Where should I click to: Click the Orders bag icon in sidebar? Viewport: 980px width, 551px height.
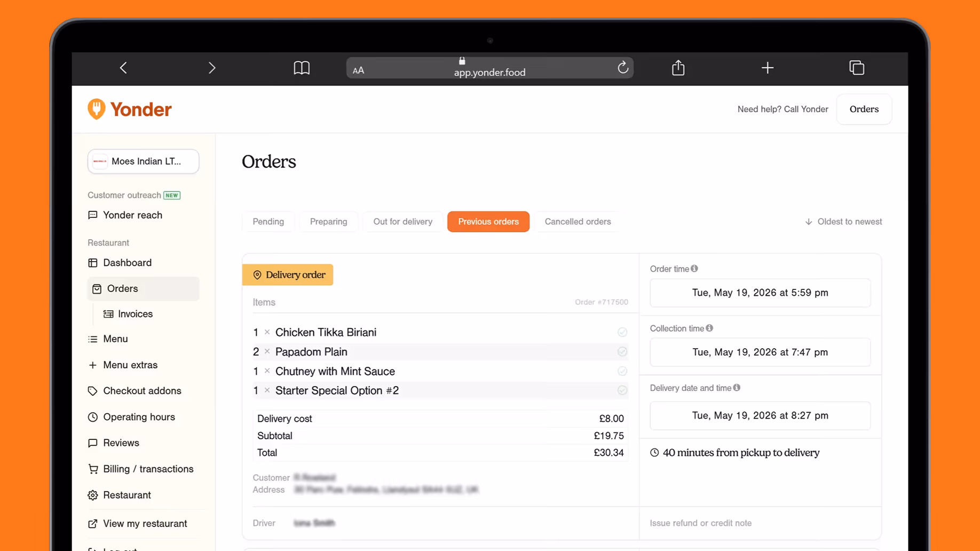pos(97,289)
